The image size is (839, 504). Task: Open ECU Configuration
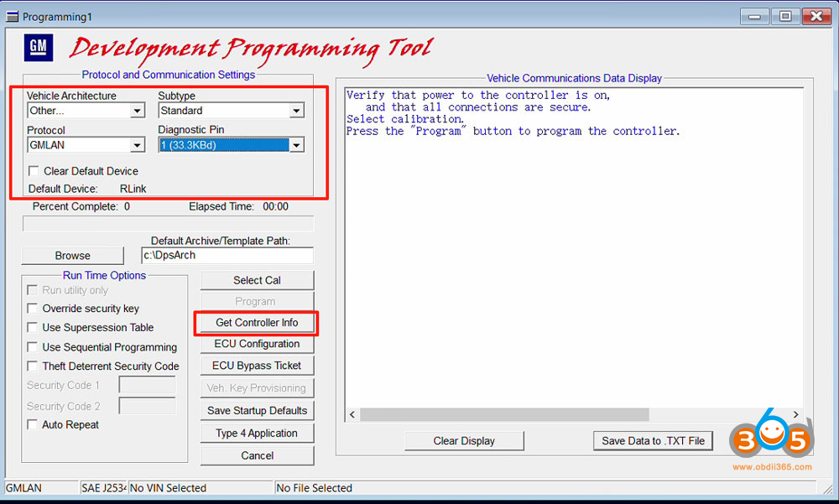(257, 344)
